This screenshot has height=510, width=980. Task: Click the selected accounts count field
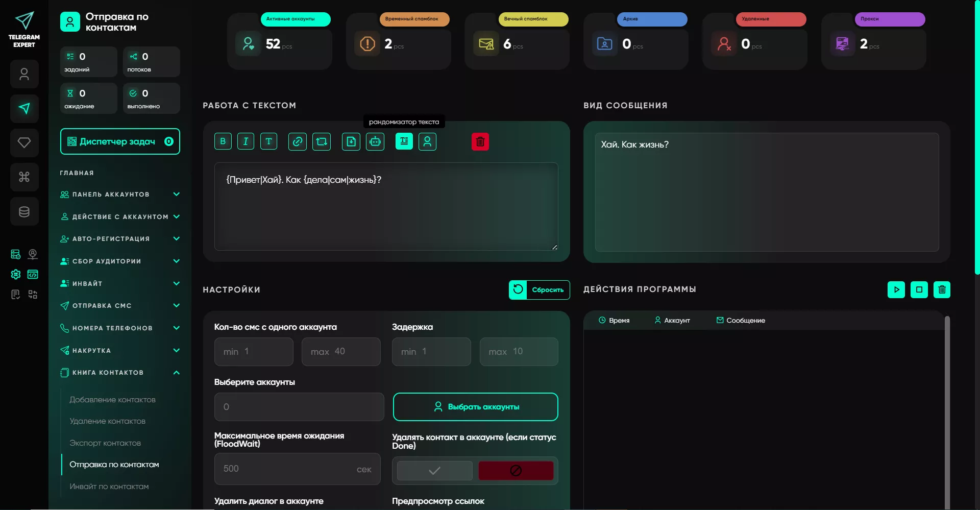coord(299,407)
